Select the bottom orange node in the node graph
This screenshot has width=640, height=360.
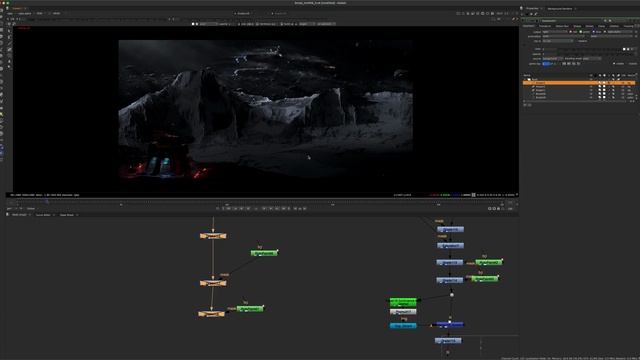(211, 313)
